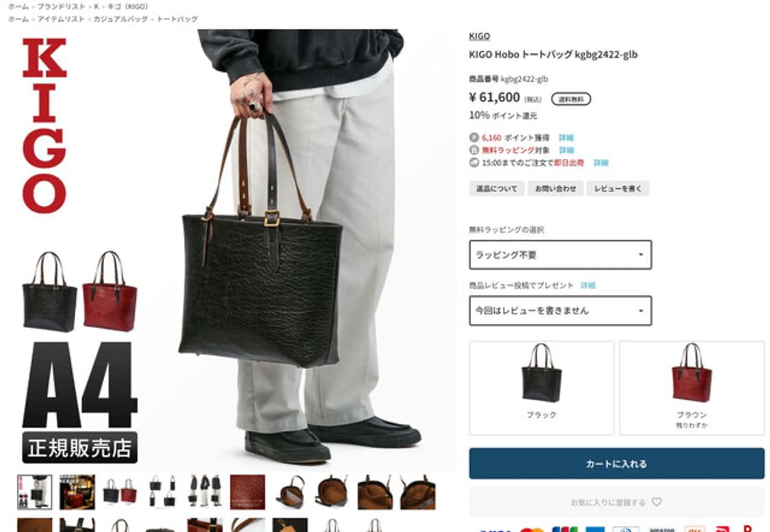The width and height of the screenshot is (770, 532).
Task: Open 詳細 link next to points earned
Action: 566,138
